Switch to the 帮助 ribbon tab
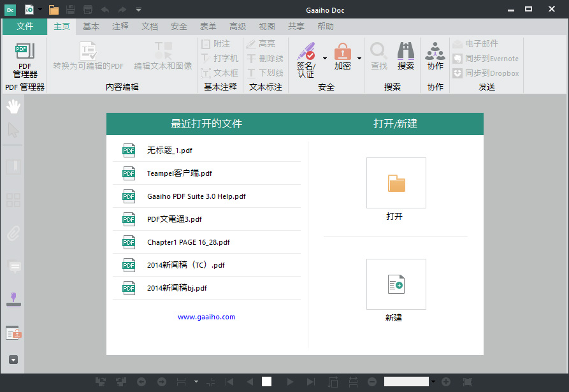 [x=326, y=27]
